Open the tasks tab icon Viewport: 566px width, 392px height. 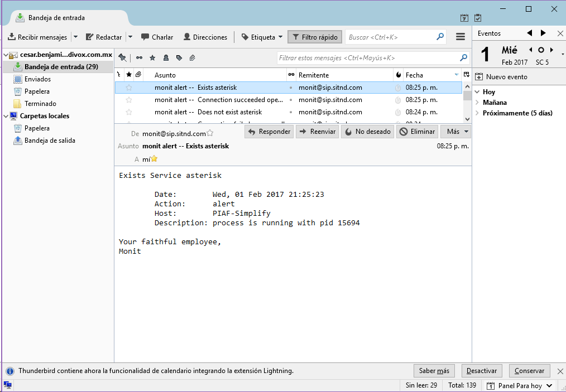click(478, 18)
